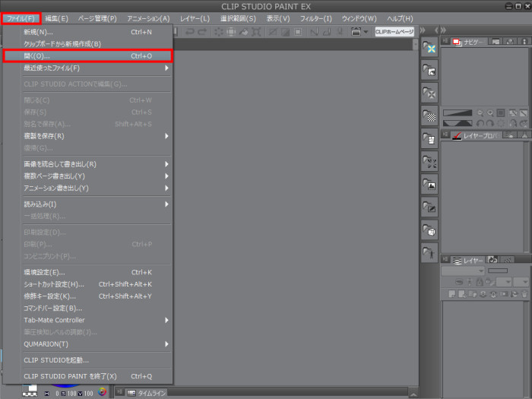Click the Navigator 100% view icon
The image size is (532, 399).
(x=501, y=113)
